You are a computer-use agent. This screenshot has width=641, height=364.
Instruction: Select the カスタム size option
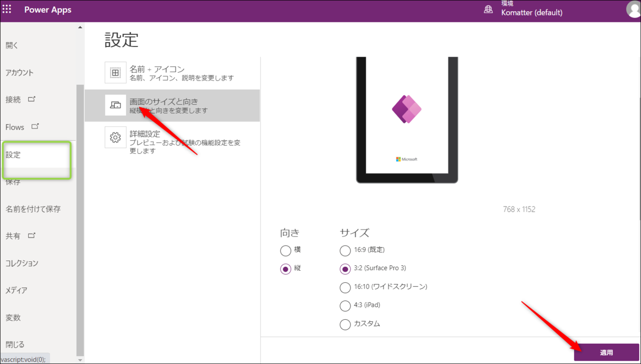[345, 324]
